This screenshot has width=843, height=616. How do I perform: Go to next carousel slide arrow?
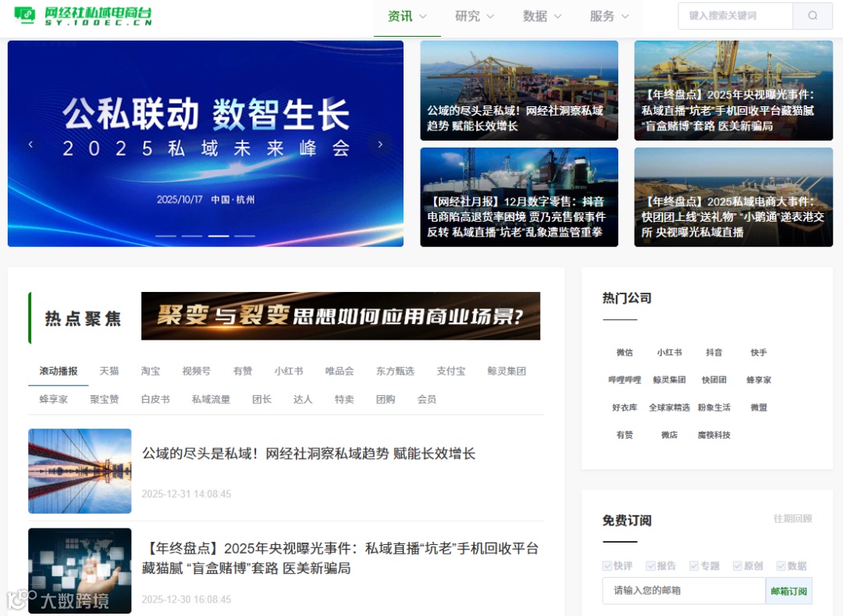click(x=380, y=144)
